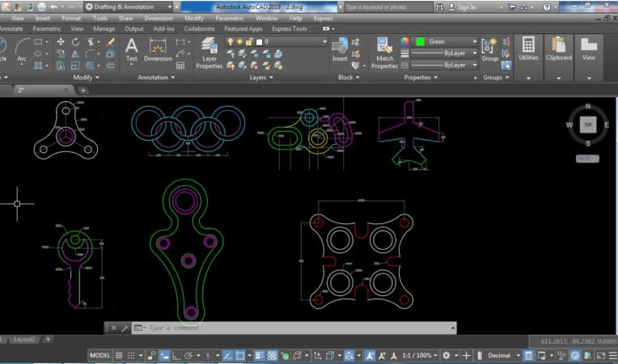Viewport: 618px width, 364px height.
Task: Toggle group selection on/off icon
Action: 506,66
